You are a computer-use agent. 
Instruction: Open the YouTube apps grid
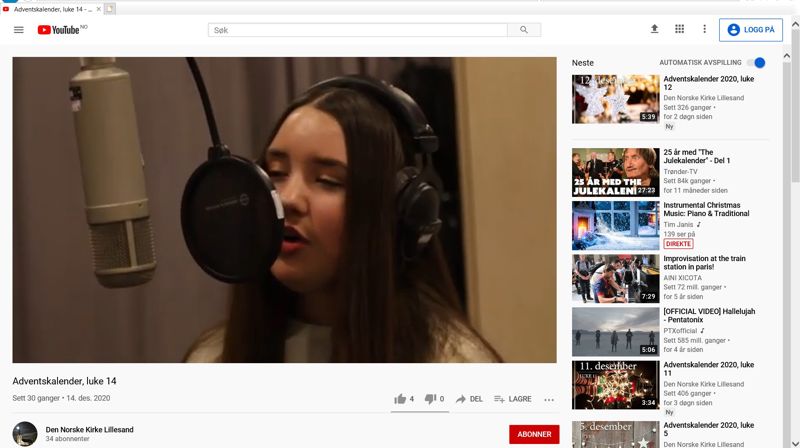[680, 30]
